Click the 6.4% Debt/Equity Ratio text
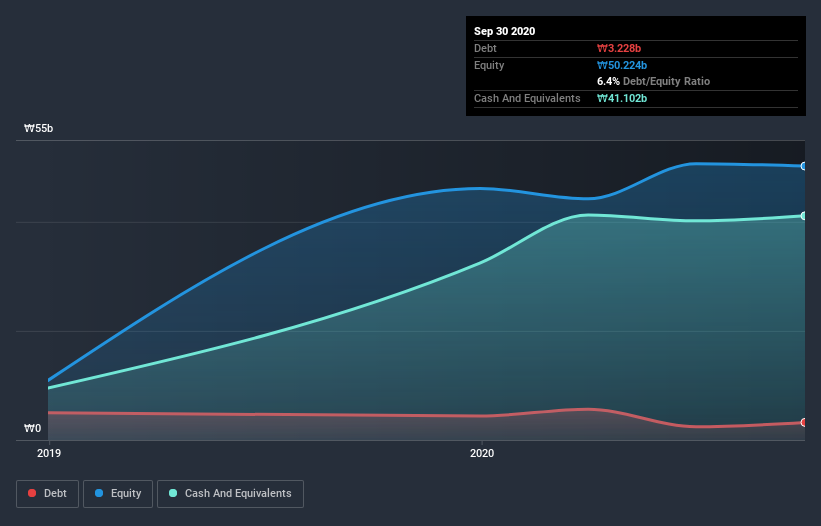The image size is (821, 526). click(x=653, y=81)
